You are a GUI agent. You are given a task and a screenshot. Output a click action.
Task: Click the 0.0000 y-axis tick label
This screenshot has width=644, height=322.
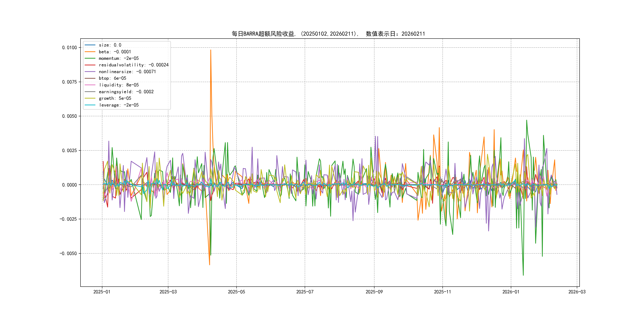click(69, 185)
